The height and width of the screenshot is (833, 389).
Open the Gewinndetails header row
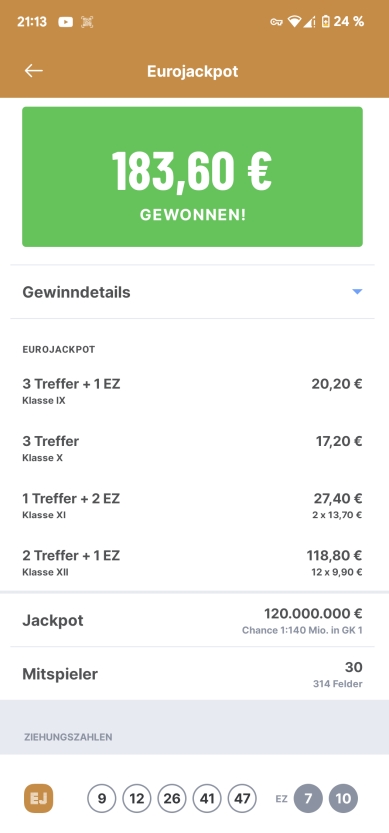point(192,292)
